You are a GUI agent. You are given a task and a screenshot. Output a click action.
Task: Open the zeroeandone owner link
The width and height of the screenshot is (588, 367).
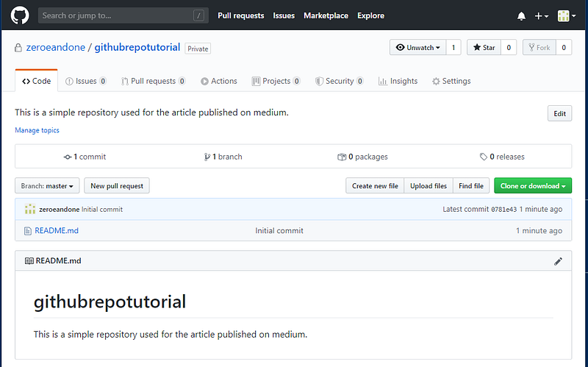(x=56, y=47)
